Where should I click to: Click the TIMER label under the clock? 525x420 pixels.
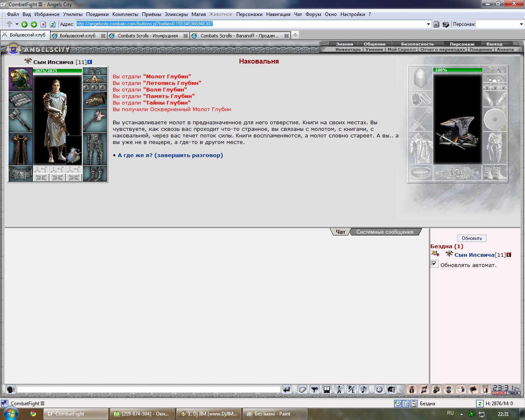[x=514, y=393]
